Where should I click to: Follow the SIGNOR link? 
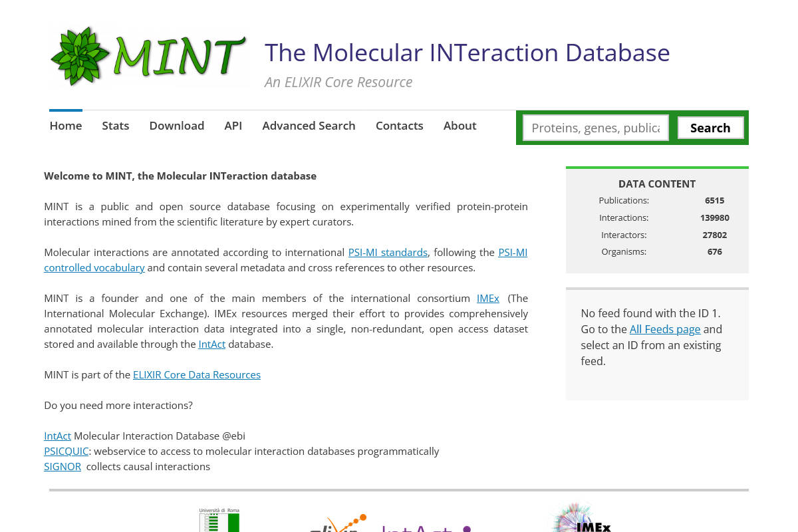[62, 466]
